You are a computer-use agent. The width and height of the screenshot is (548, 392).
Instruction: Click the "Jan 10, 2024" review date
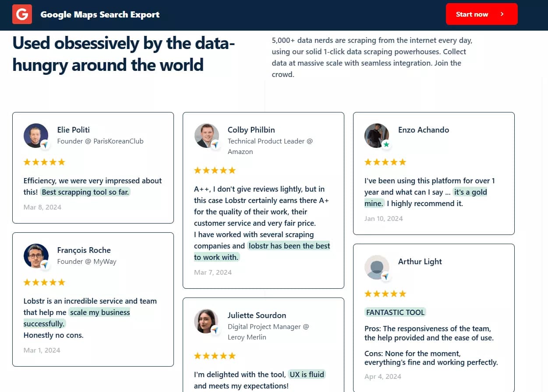click(x=384, y=219)
